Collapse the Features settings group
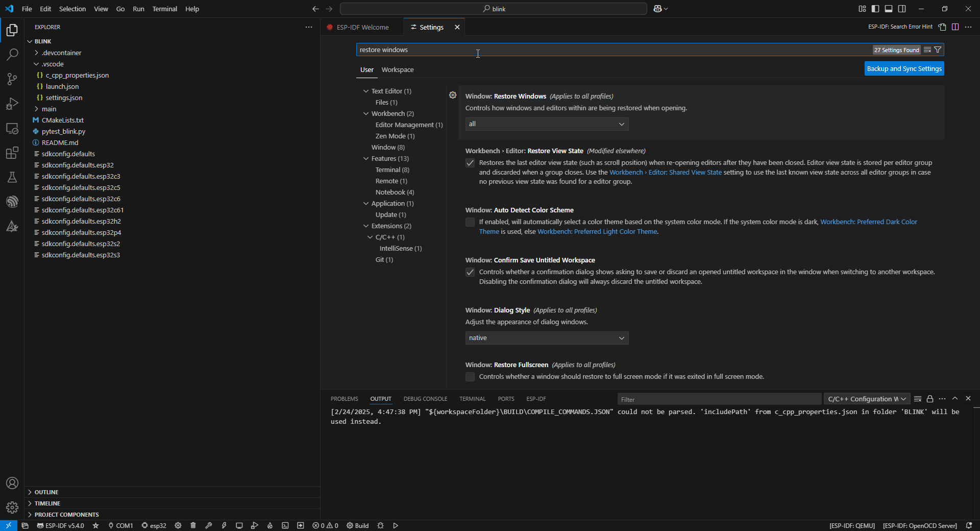980x531 pixels. [x=365, y=159]
